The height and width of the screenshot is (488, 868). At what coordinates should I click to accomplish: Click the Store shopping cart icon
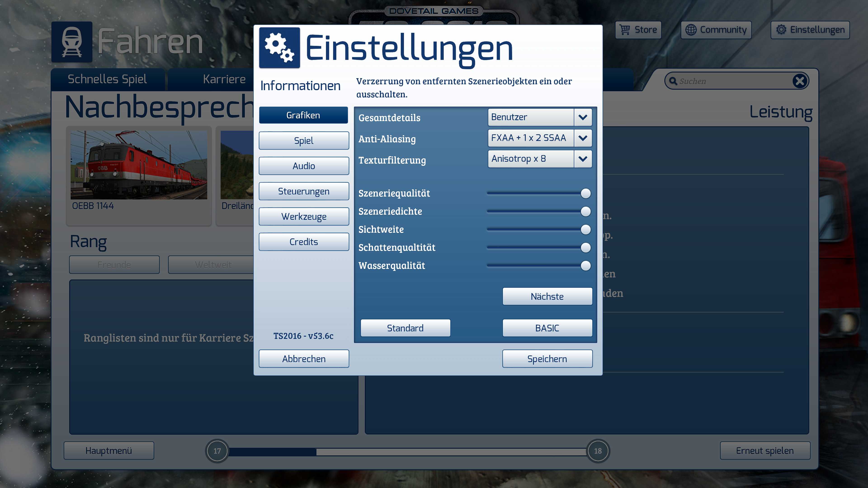625,30
